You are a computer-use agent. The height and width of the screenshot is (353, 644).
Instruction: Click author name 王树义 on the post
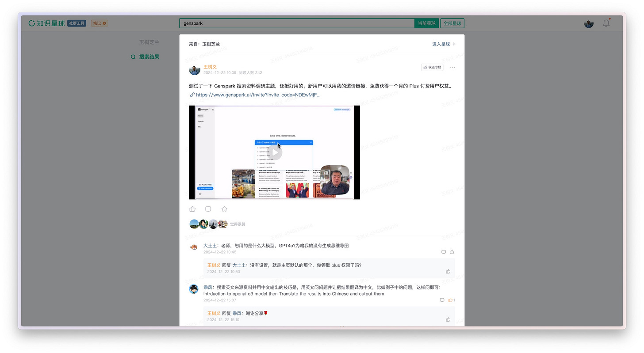210,67
